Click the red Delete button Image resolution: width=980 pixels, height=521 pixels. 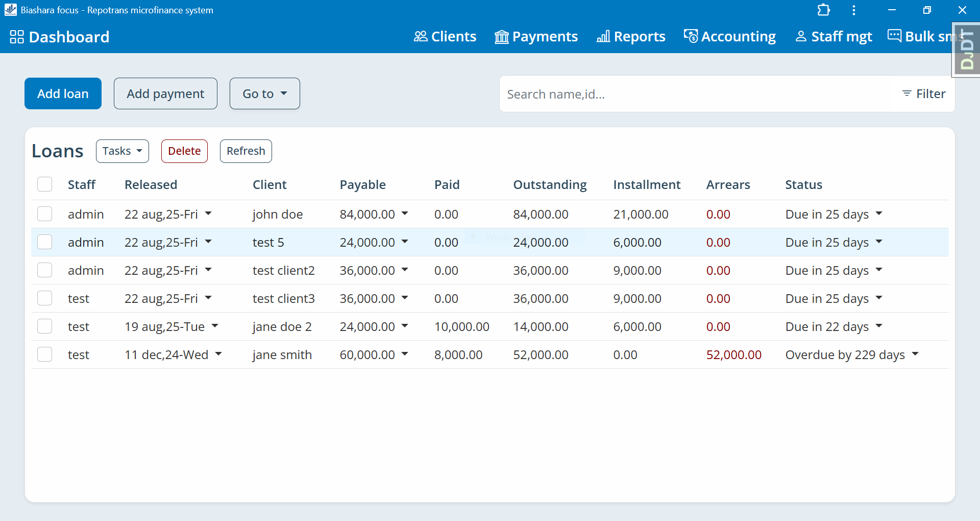pyautogui.click(x=184, y=151)
